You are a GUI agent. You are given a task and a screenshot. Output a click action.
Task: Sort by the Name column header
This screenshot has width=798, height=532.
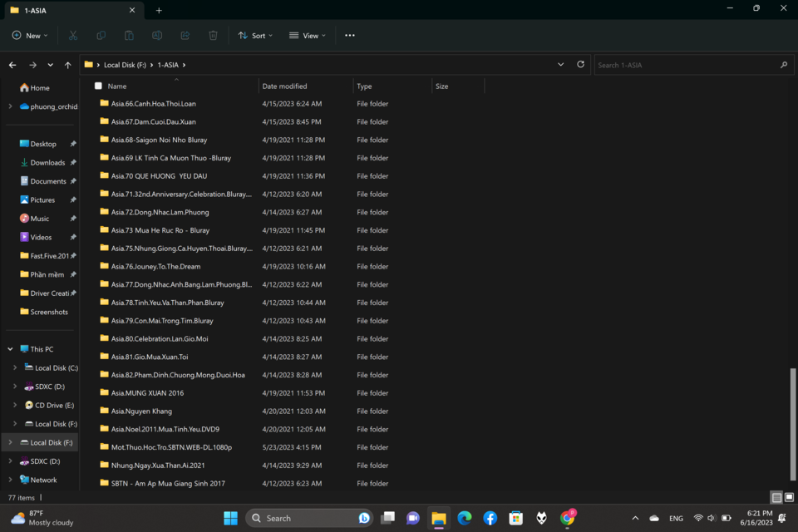click(176, 86)
